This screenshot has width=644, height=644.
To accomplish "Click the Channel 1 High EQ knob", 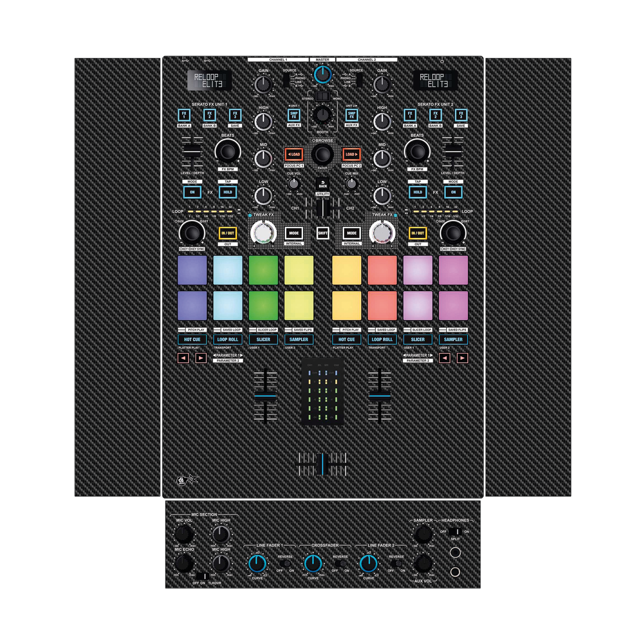I will pyautogui.click(x=263, y=122).
